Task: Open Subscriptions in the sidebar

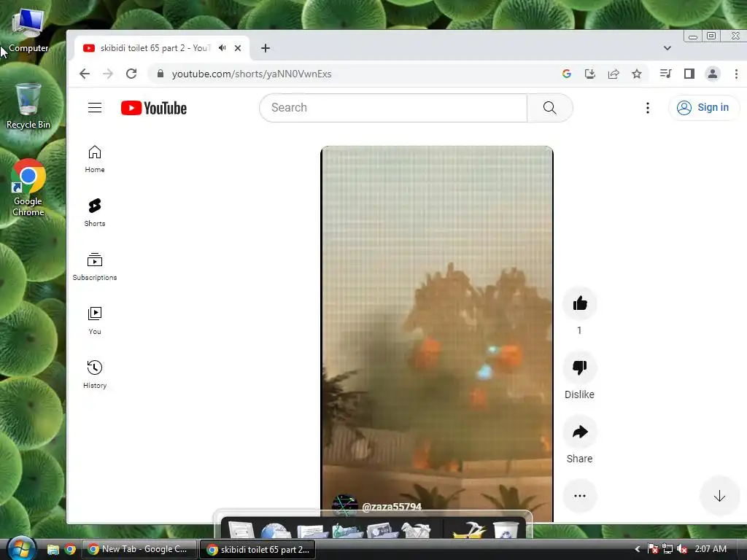Action: click(x=95, y=267)
